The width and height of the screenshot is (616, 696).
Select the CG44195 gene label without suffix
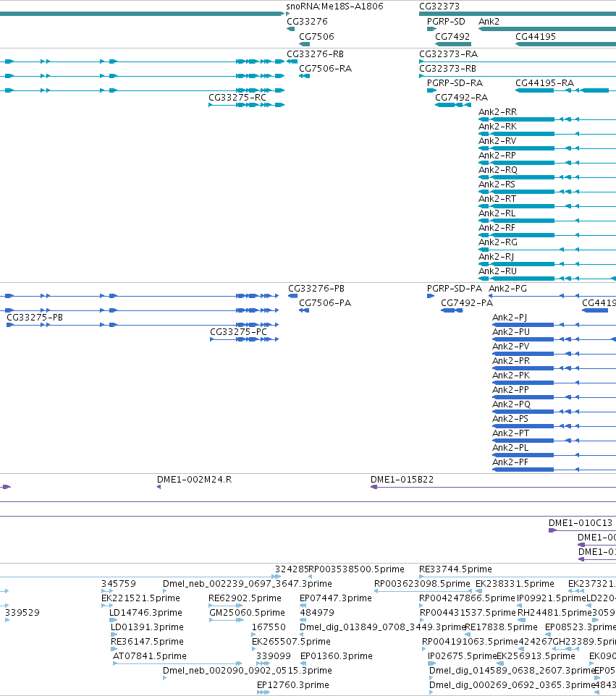535,37
